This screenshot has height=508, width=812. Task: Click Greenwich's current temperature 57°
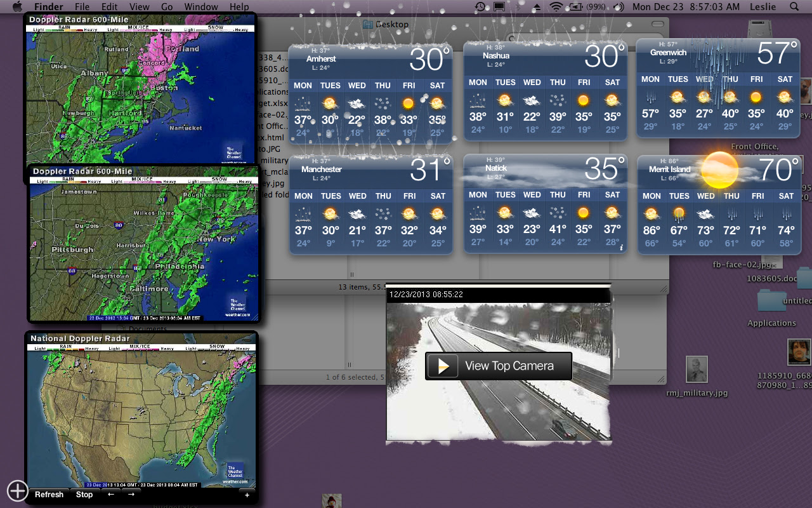(x=777, y=54)
